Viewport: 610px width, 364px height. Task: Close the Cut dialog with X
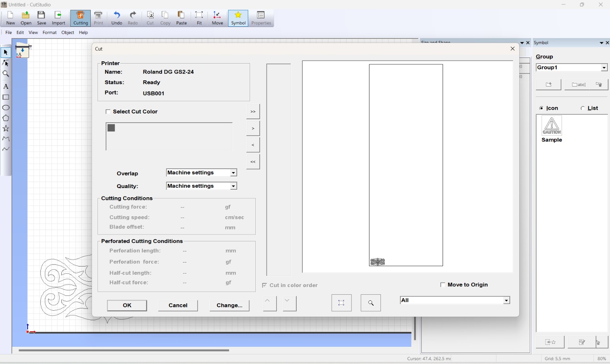(513, 49)
